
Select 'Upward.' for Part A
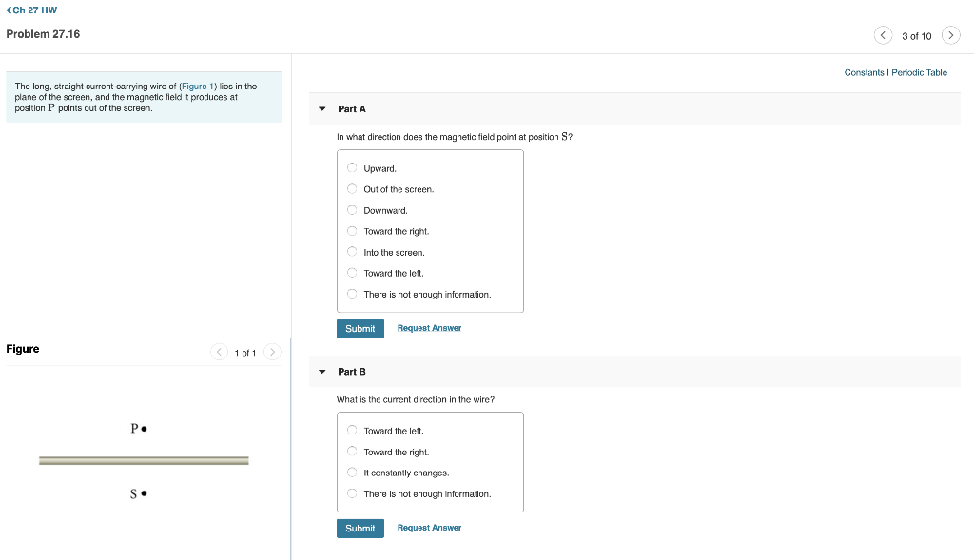pos(352,167)
